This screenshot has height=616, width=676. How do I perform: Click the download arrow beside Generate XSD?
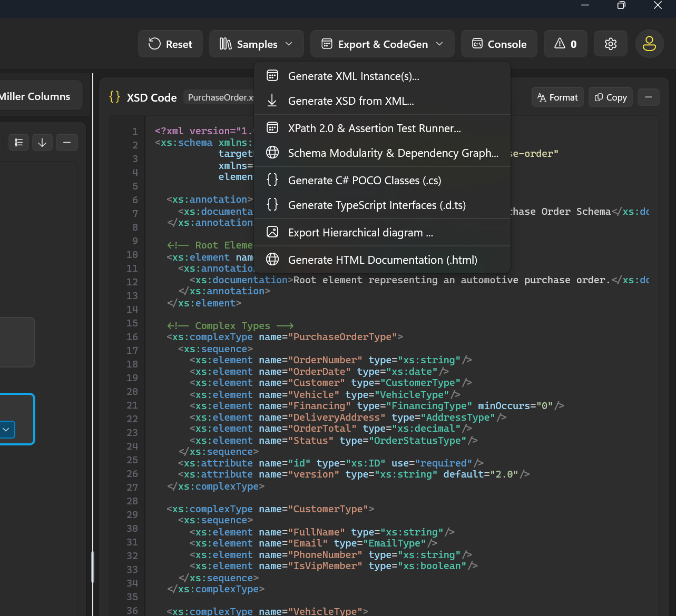click(x=272, y=101)
